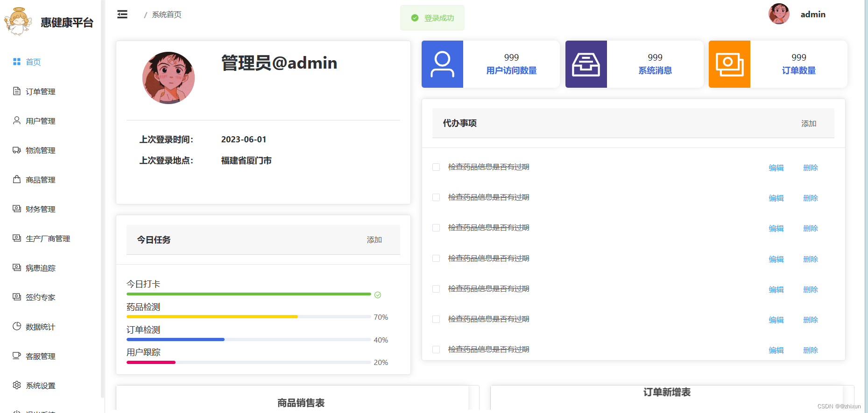This screenshot has height=413, width=868.
Task: Click 删除 on the first todo row
Action: point(811,168)
